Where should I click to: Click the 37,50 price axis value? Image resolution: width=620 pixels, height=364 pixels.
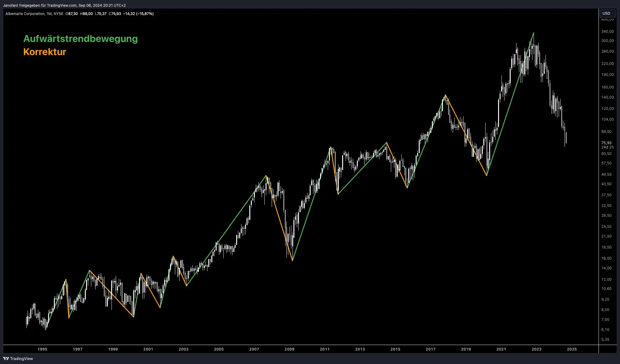606,195
